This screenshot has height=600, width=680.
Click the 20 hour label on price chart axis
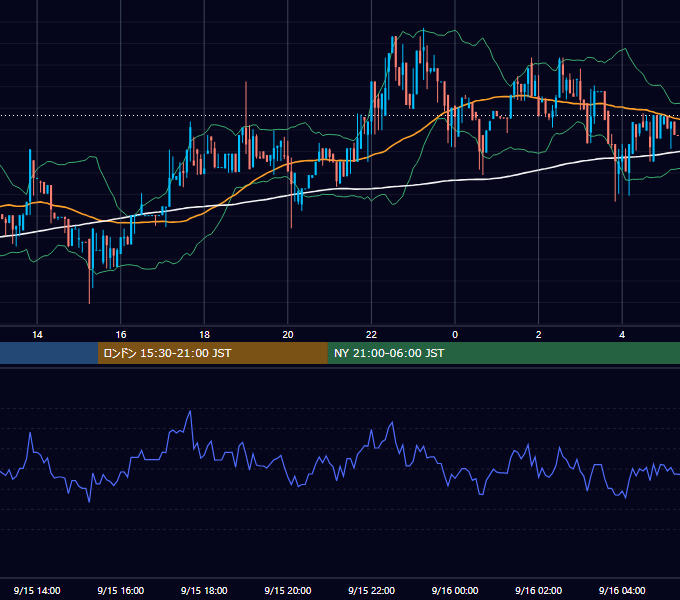coord(288,335)
